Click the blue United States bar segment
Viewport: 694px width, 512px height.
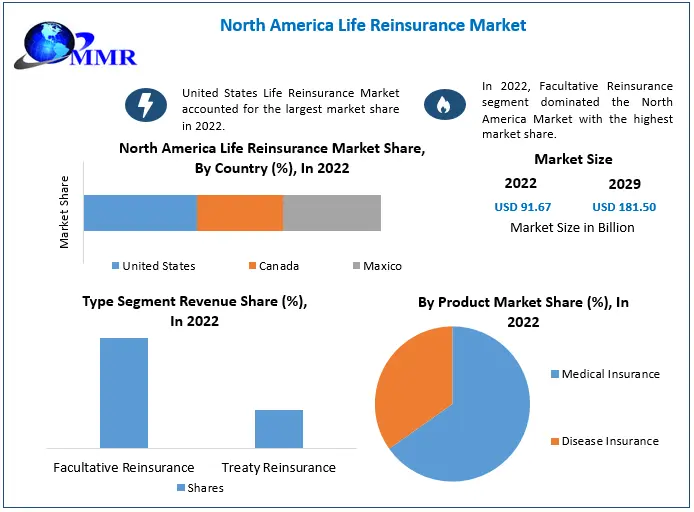coord(140,213)
